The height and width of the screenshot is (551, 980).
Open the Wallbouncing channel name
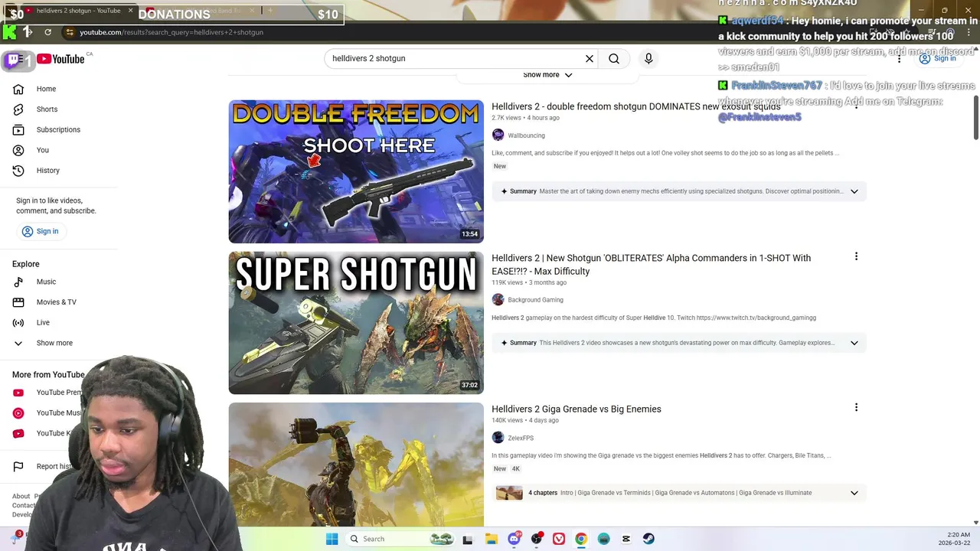(x=526, y=135)
